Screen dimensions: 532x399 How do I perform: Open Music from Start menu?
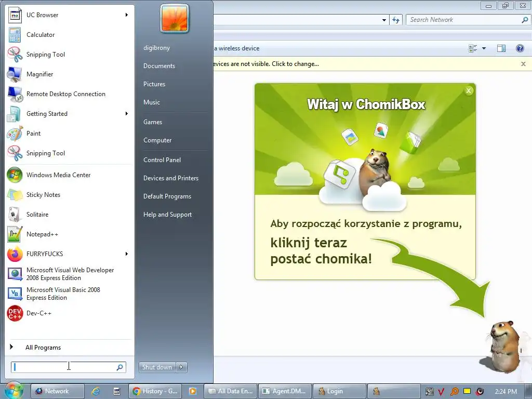151,102
